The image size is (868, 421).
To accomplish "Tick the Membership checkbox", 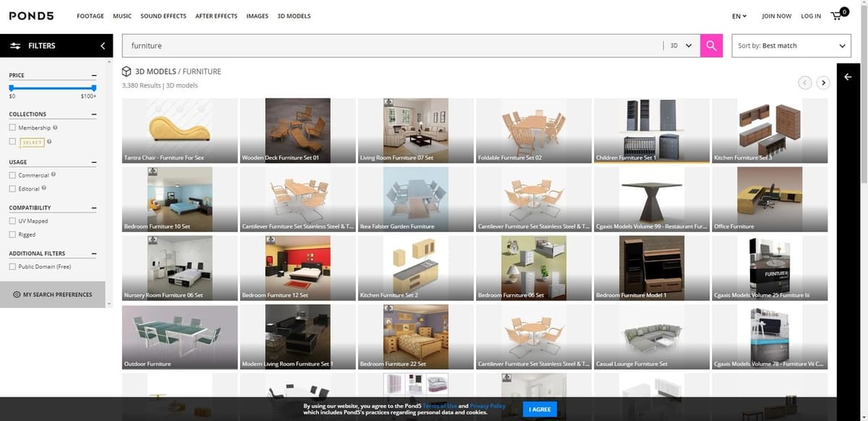I will (x=12, y=128).
